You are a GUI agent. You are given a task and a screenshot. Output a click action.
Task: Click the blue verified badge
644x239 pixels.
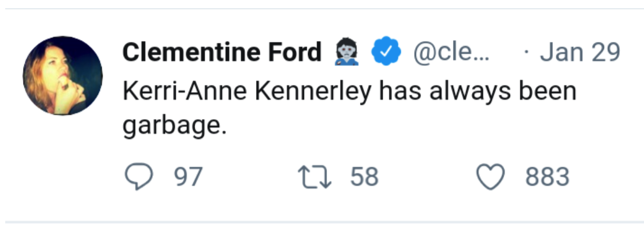pos(386,53)
